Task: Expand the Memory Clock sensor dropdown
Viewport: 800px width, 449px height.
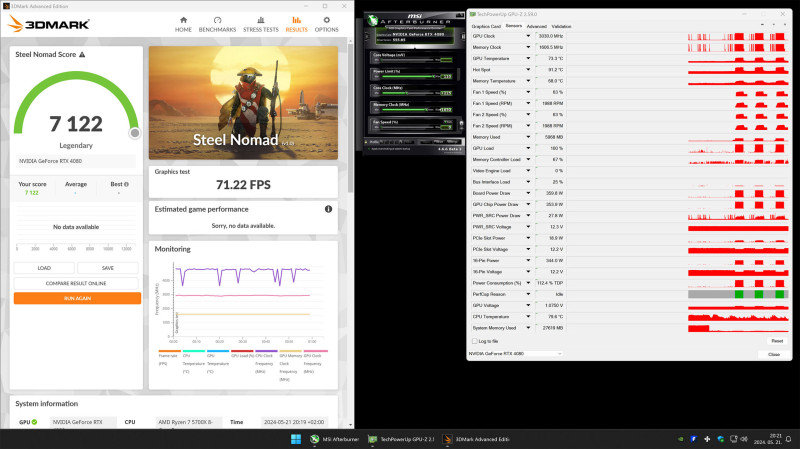Action: click(x=528, y=47)
